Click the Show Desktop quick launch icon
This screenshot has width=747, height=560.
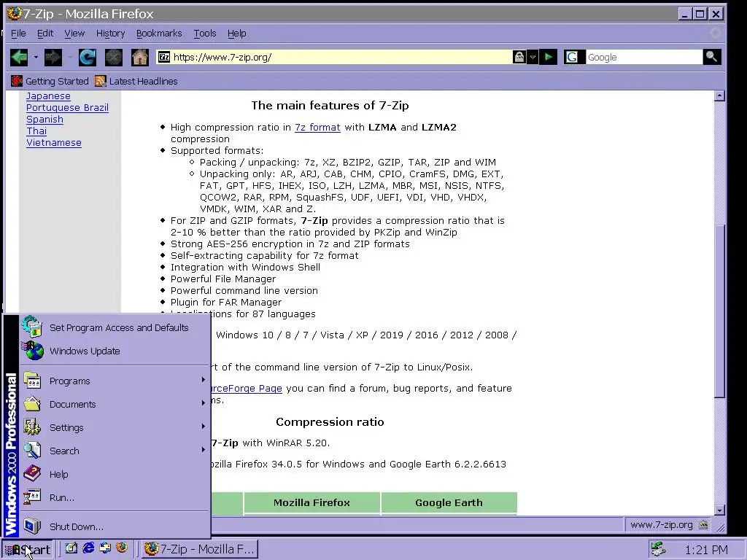[x=71, y=548]
